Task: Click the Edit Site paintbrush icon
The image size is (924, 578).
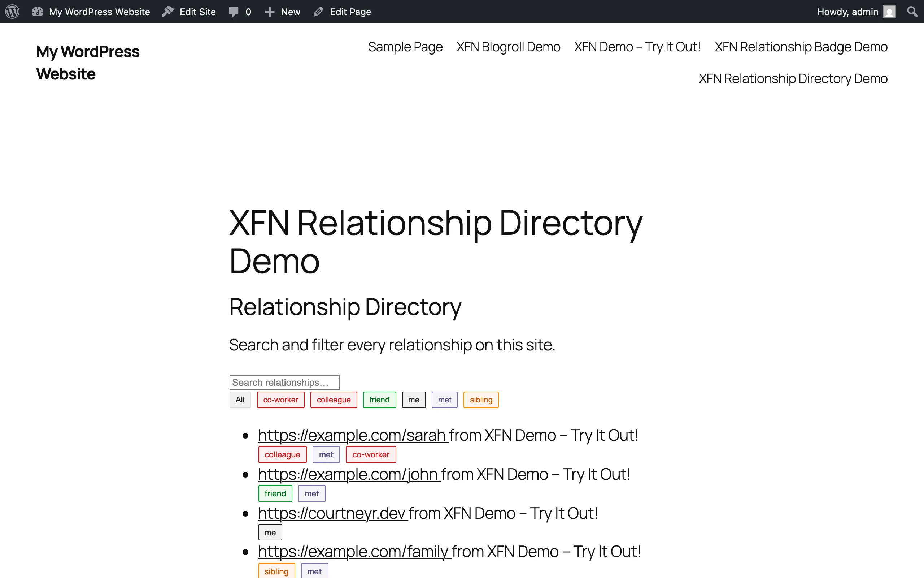Action: click(168, 12)
